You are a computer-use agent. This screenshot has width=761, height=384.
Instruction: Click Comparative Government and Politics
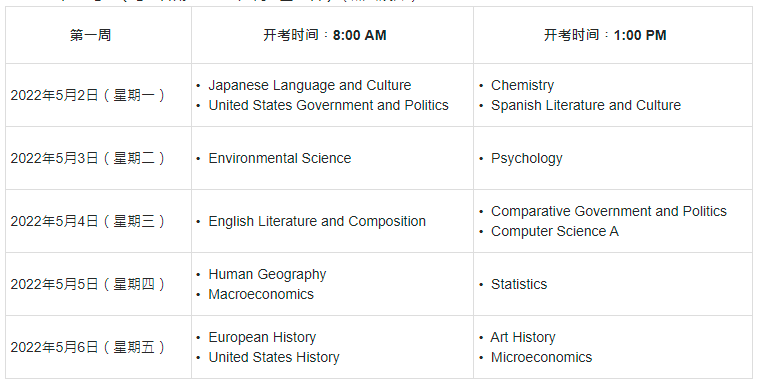[x=609, y=211]
